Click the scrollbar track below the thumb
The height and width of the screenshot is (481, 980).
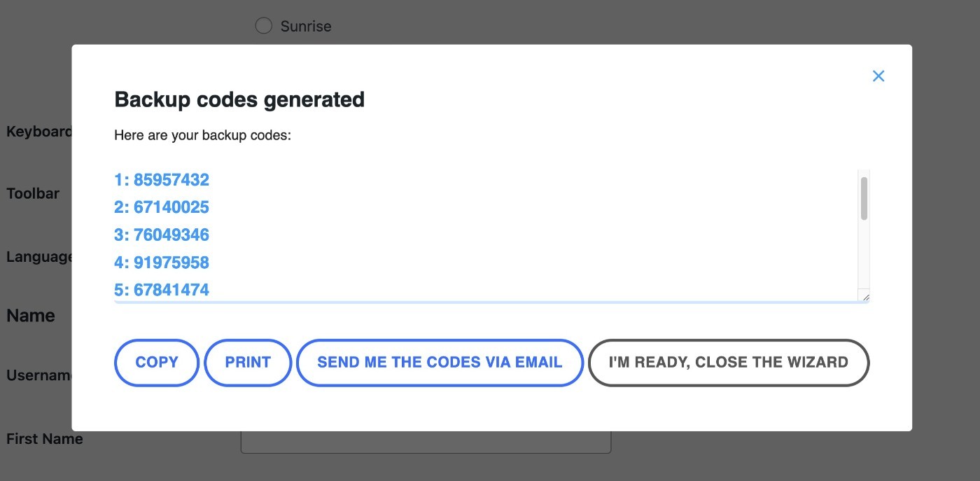[x=864, y=256]
